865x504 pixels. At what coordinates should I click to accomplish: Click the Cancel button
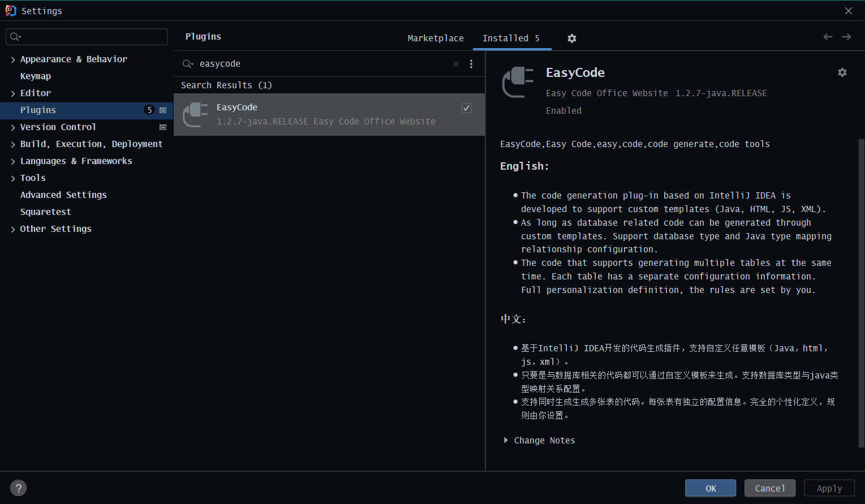770,488
